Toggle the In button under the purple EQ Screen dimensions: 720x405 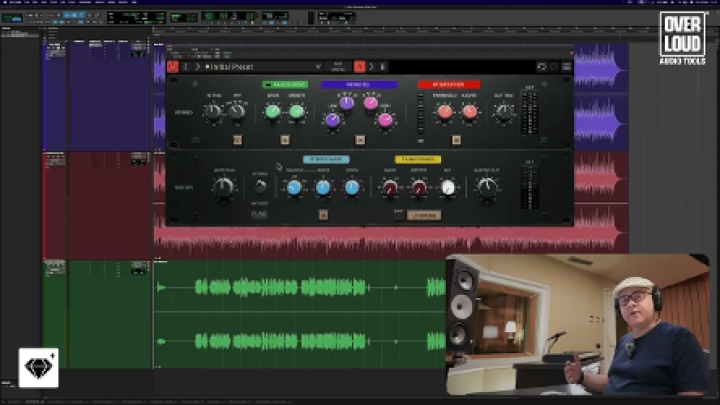360,140
